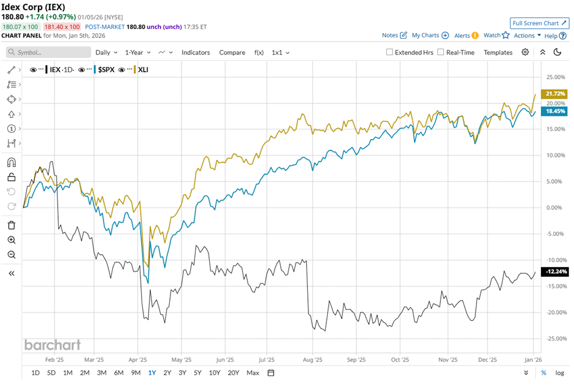Activate the magnet snap tool
This screenshot has height=392, width=574.
[11, 163]
